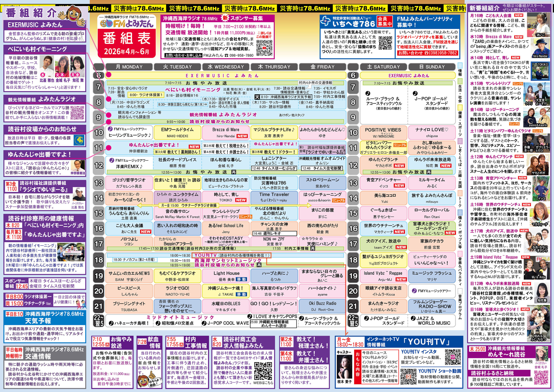Click the 月 MONDAY column header

(x=129, y=67)
